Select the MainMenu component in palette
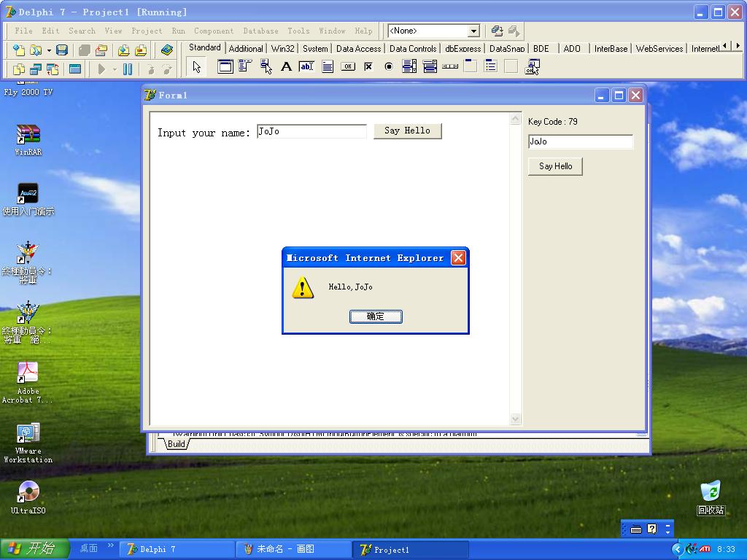The height and width of the screenshot is (560, 747). pos(245,66)
